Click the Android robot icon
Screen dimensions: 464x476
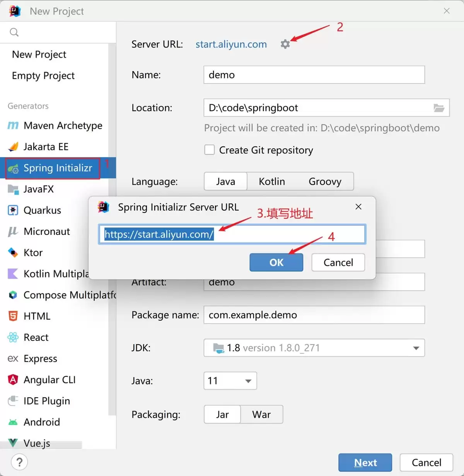coord(13,422)
